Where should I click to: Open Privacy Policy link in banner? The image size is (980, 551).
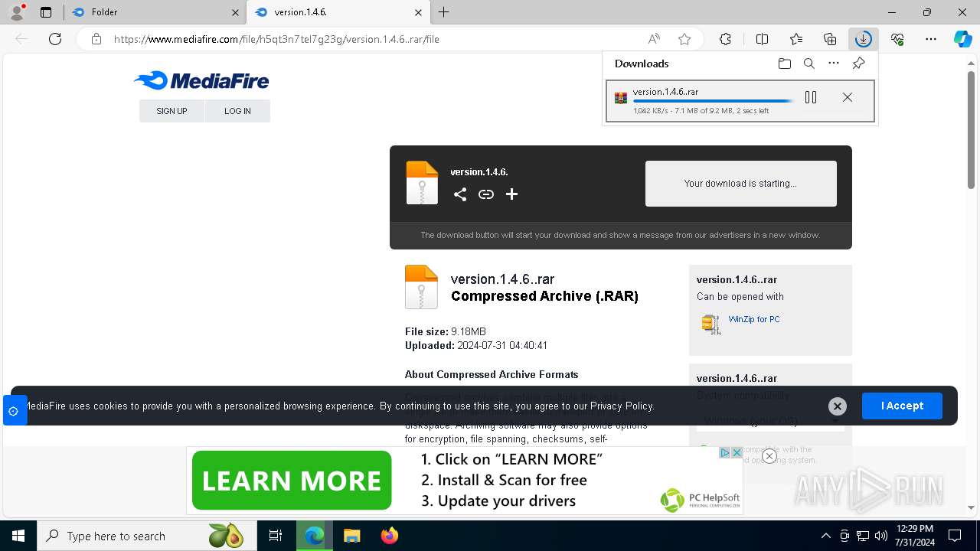point(622,406)
